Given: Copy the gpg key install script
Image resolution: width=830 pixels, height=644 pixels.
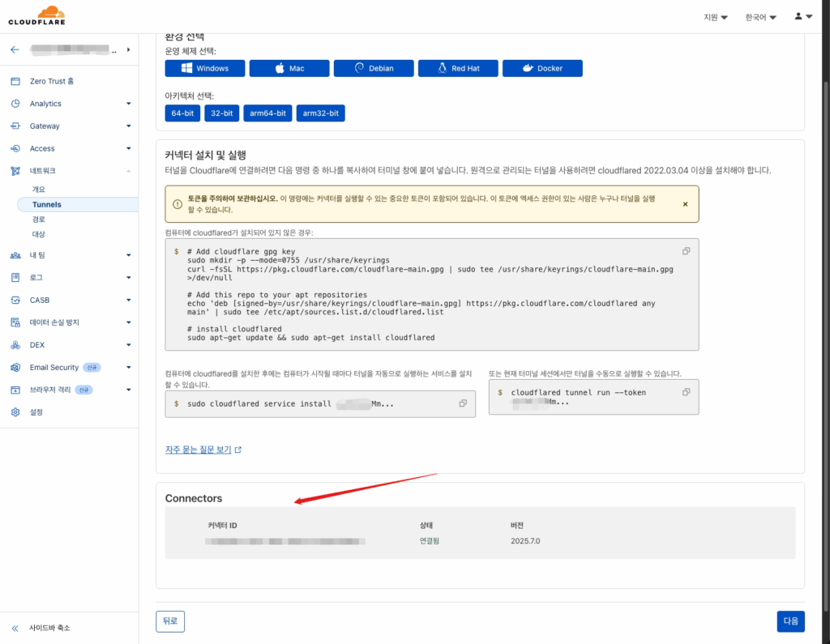Looking at the screenshot, I should 686,251.
